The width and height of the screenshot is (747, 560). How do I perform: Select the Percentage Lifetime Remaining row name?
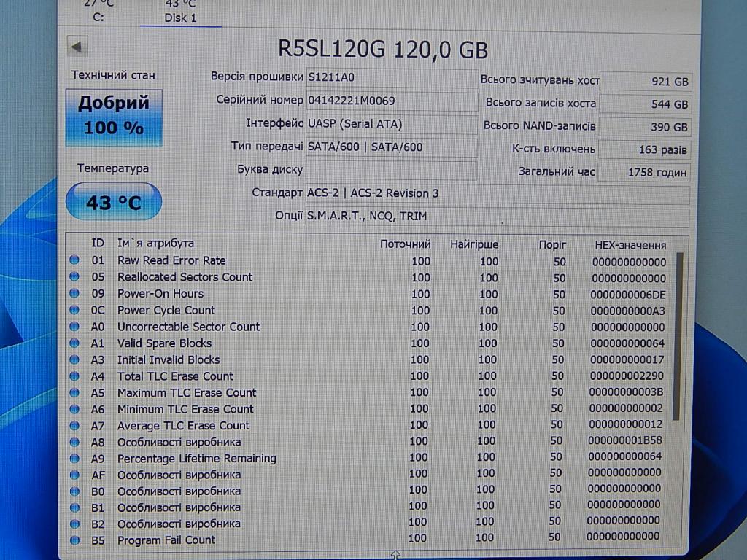[x=197, y=459]
